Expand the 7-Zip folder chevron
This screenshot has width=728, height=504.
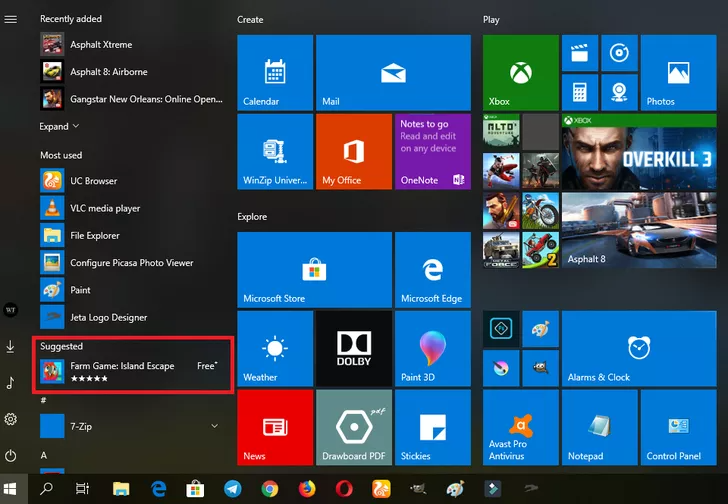click(214, 426)
